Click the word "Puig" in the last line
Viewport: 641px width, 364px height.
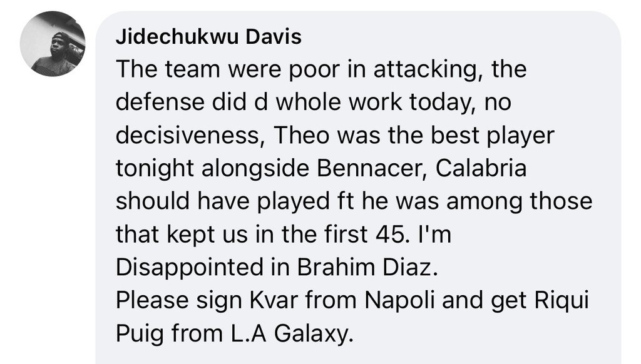tap(140, 334)
